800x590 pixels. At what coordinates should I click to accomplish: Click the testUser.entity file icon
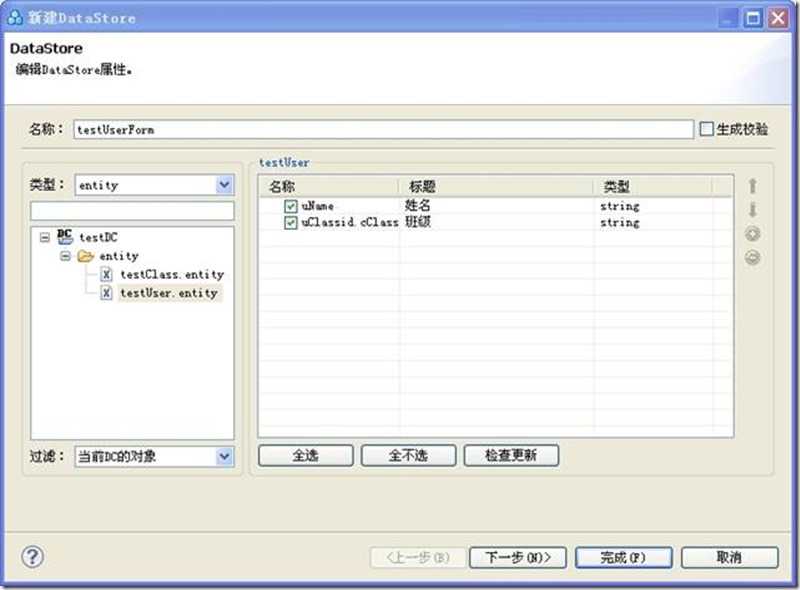click(106, 293)
